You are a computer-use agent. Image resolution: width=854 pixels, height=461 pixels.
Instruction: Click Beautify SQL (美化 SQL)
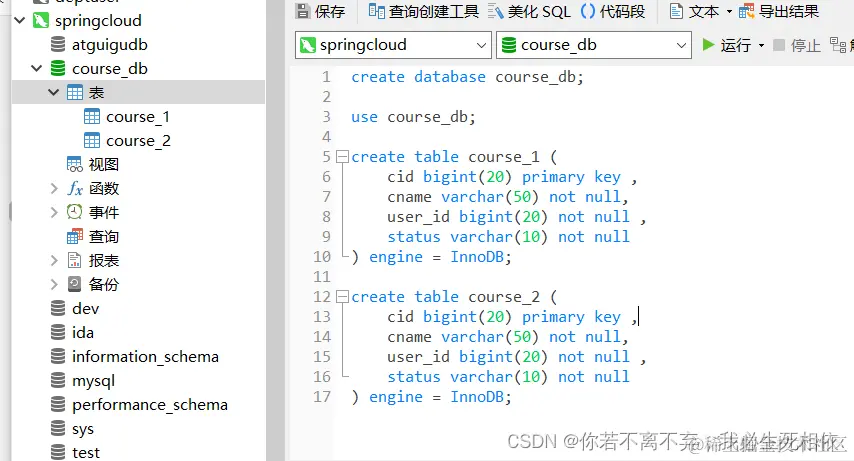click(529, 11)
